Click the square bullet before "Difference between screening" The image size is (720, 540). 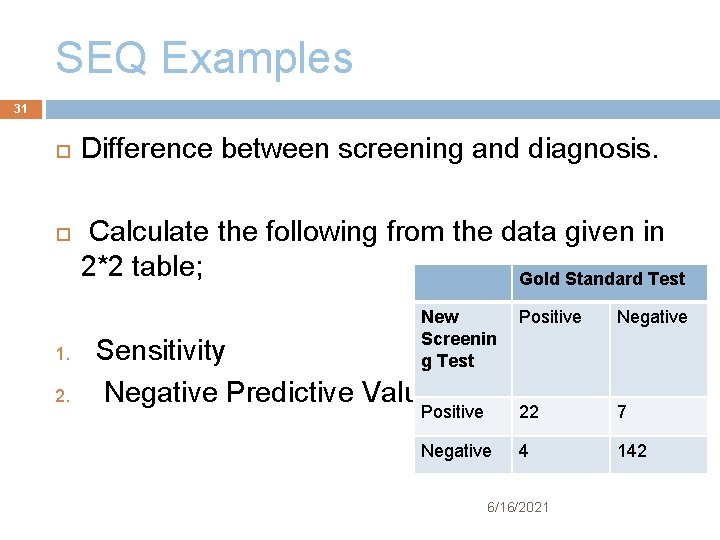coord(61,151)
